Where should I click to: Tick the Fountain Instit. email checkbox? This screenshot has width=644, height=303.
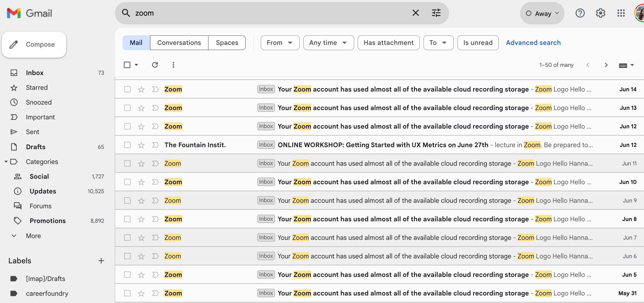click(127, 145)
